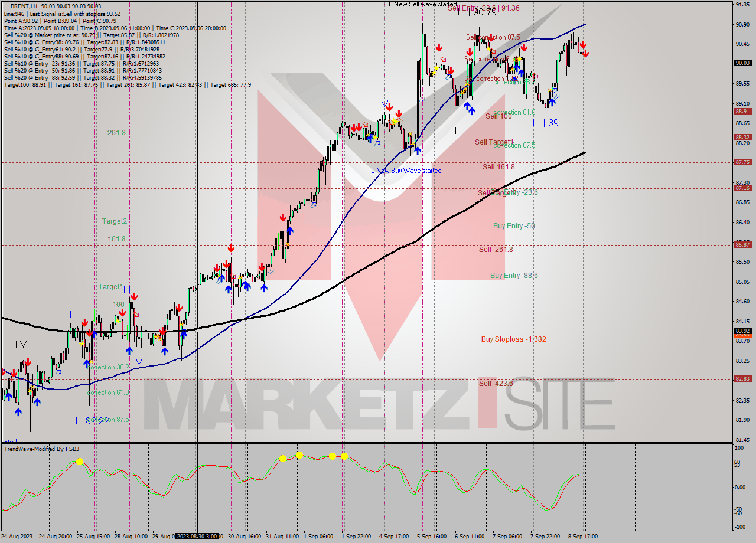Click the 83.92 price level tag
The width and height of the screenshot is (756, 543).
[742, 331]
